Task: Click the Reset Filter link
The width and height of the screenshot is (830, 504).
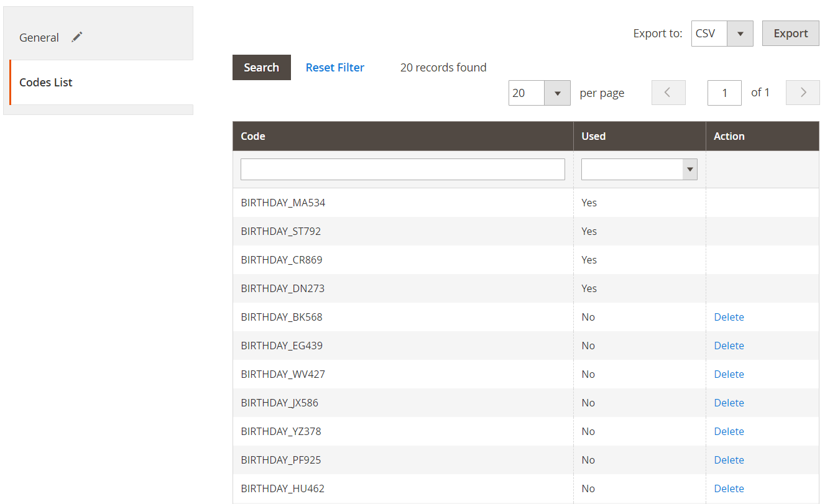Action: coord(334,68)
